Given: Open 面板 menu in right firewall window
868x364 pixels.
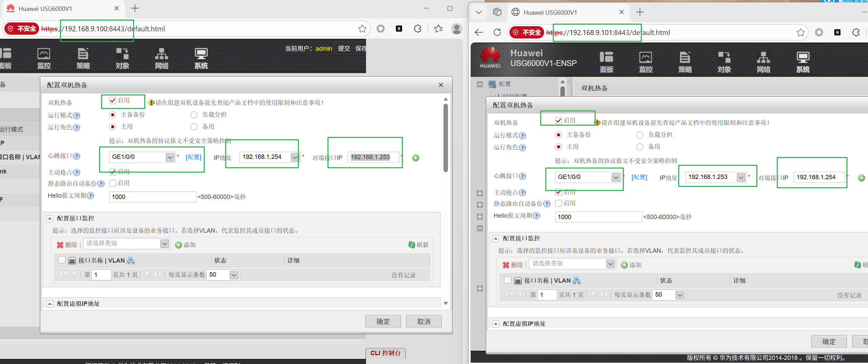Looking at the screenshot, I should (606, 62).
